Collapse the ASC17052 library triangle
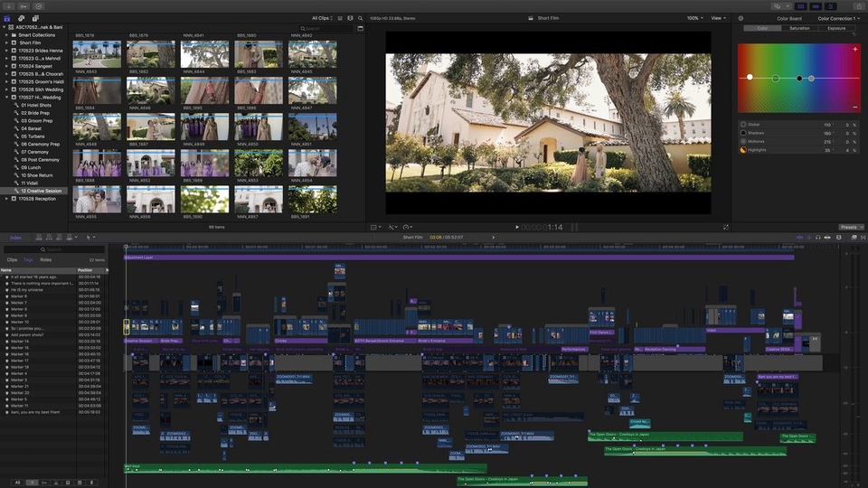This screenshot has width=868, height=488. coord(4,27)
